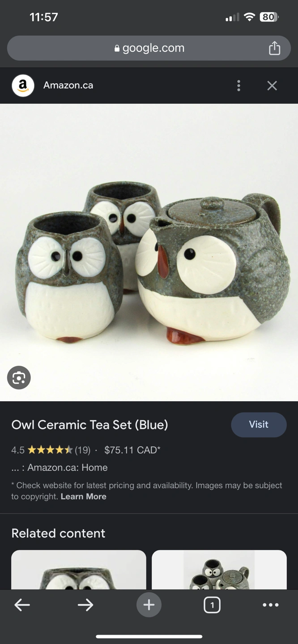Open the first related content owl cup thumbnail

[x=79, y=570]
